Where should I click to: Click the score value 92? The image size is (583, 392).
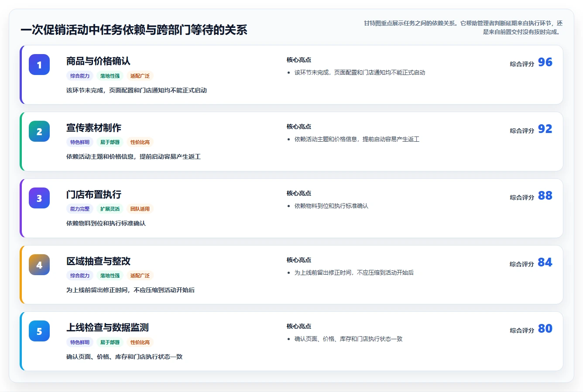pos(545,129)
